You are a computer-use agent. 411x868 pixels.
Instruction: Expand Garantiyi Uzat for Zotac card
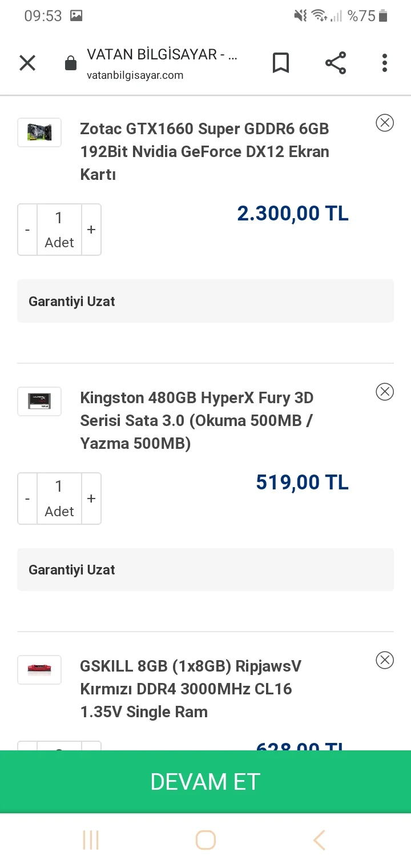[x=205, y=301]
